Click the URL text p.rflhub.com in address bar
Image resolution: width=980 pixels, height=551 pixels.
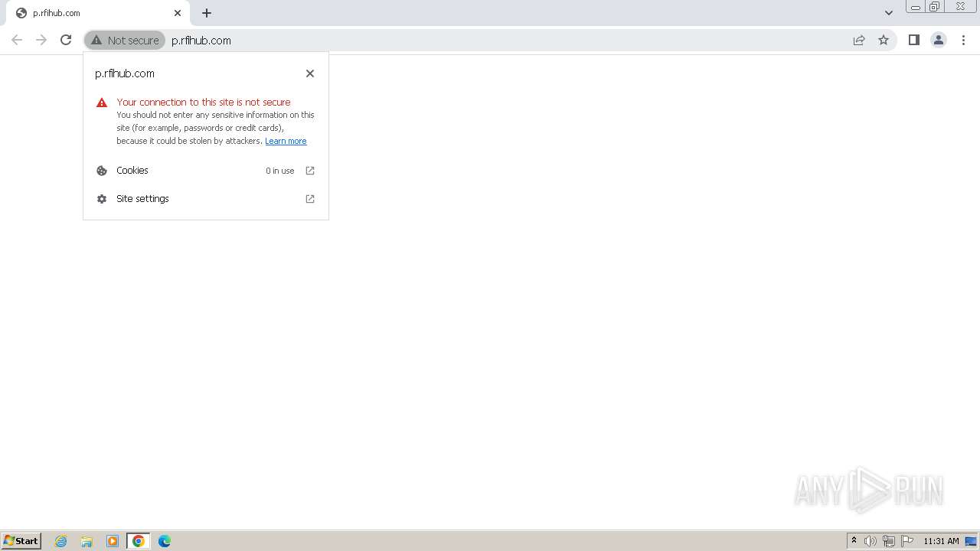coord(201,41)
